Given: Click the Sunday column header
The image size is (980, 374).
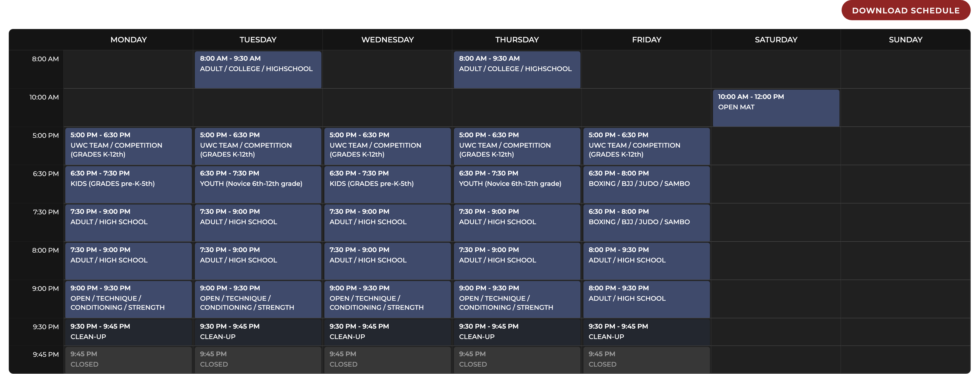Looking at the screenshot, I should [x=905, y=40].
